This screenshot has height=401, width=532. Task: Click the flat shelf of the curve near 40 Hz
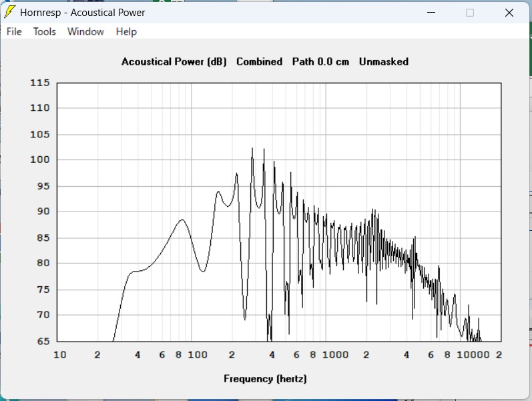tap(136, 271)
